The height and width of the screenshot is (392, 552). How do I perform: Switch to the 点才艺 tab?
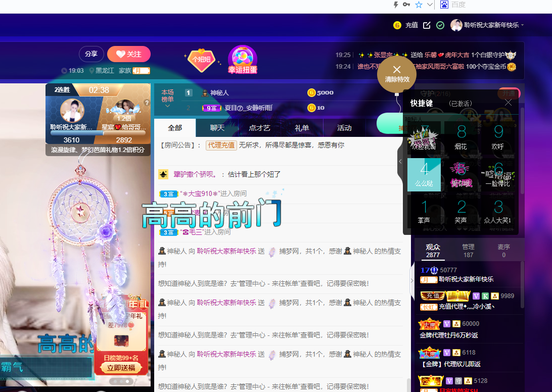tap(259, 128)
